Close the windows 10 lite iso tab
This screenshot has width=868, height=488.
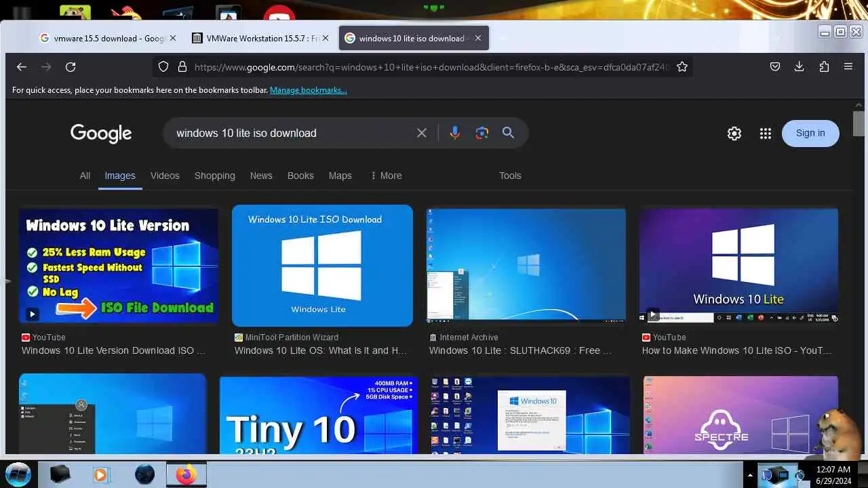click(x=478, y=38)
